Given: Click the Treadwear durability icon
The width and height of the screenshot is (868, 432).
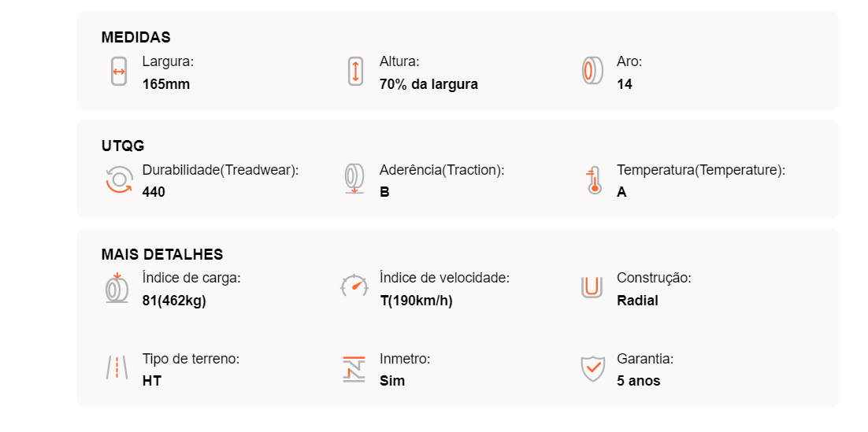Looking at the screenshot, I should (x=119, y=179).
